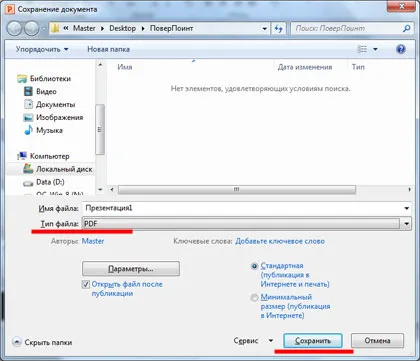
Task: Click the Master breadcrumb segment
Action: [84, 28]
